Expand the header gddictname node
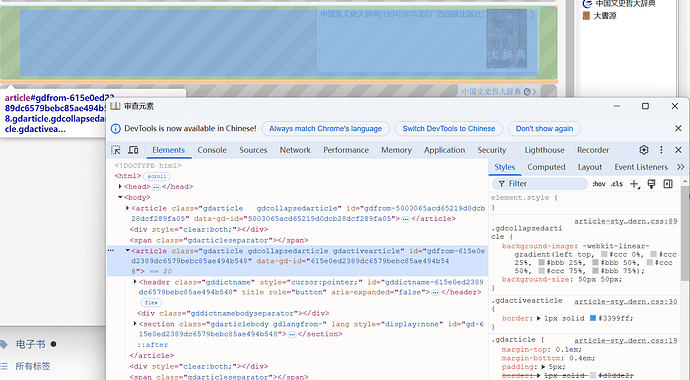 [x=135, y=281]
